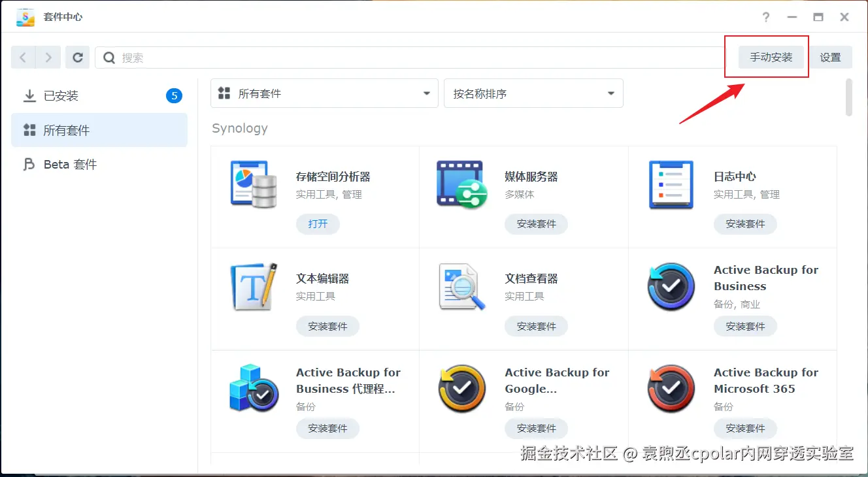
Task: Focus the 搜索 search field
Action: pyautogui.click(x=412, y=58)
